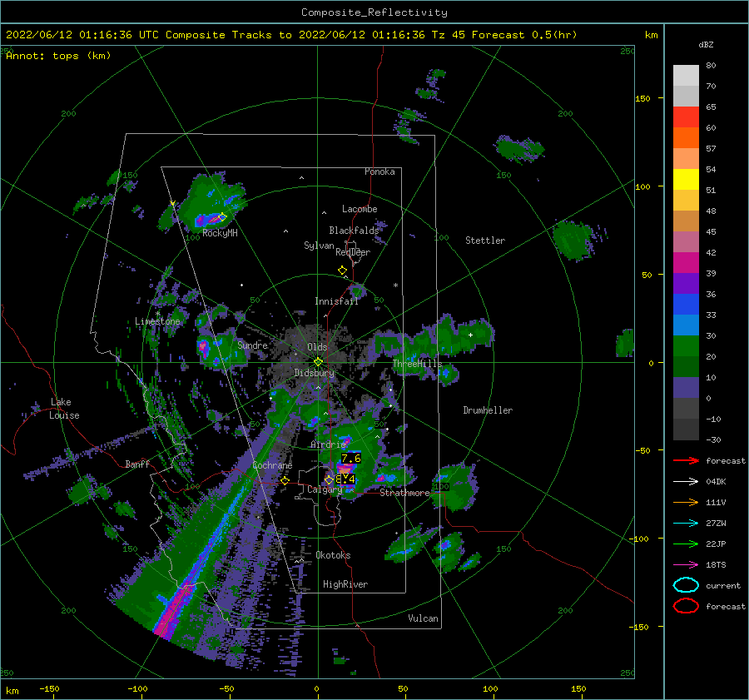Click the Drumheller label
This screenshot has width=749, height=700.
(488, 410)
